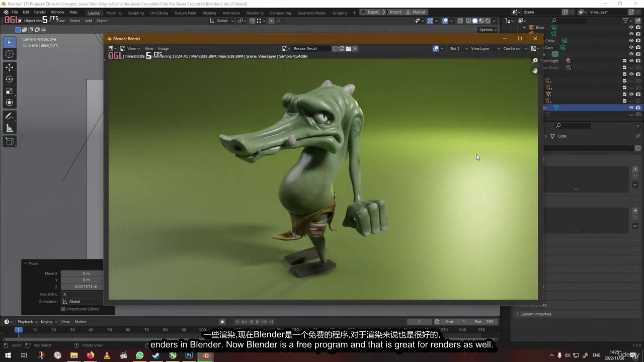Open the ViewLayer dropdown in the render window
Viewport: 644px width, 362px height.
(x=485, y=49)
